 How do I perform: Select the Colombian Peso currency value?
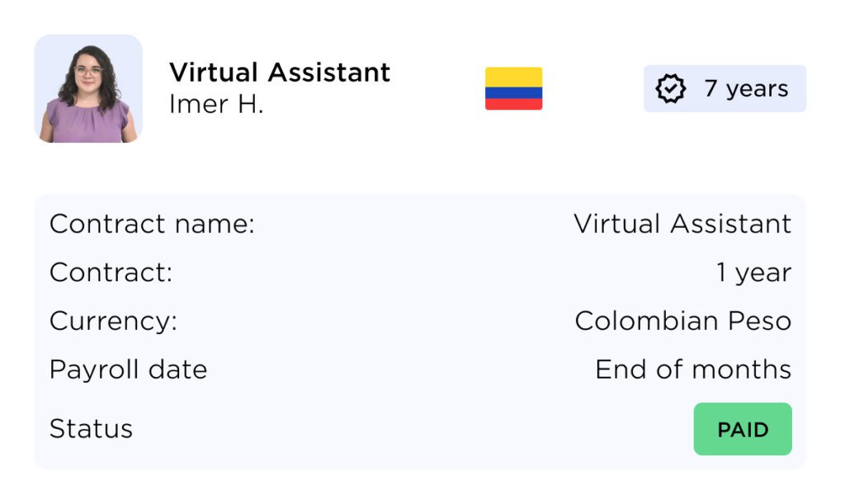click(682, 321)
